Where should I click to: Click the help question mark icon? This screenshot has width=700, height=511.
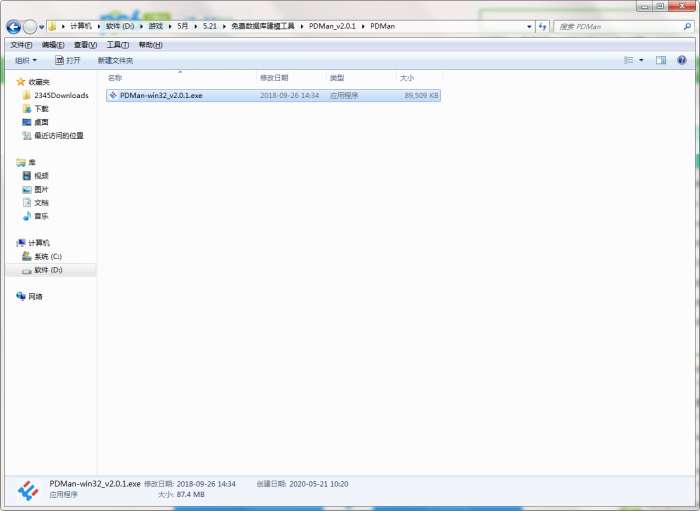coord(682,60)
